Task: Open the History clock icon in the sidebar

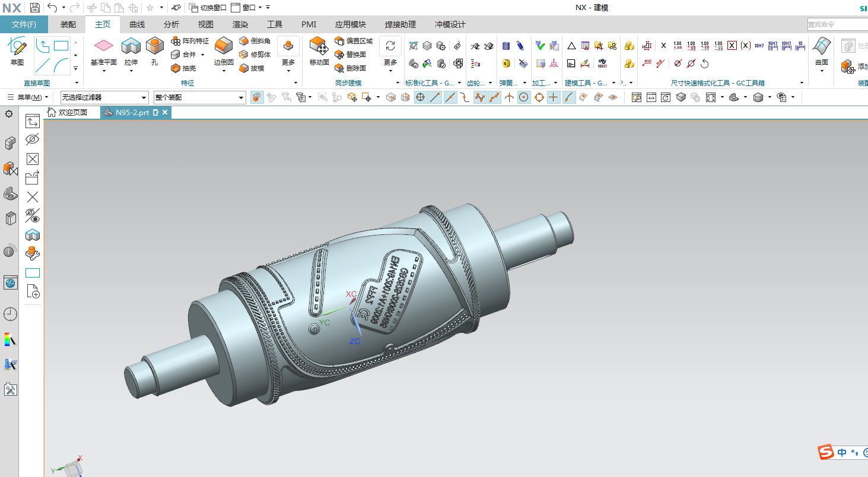Action: pos(10,314)
